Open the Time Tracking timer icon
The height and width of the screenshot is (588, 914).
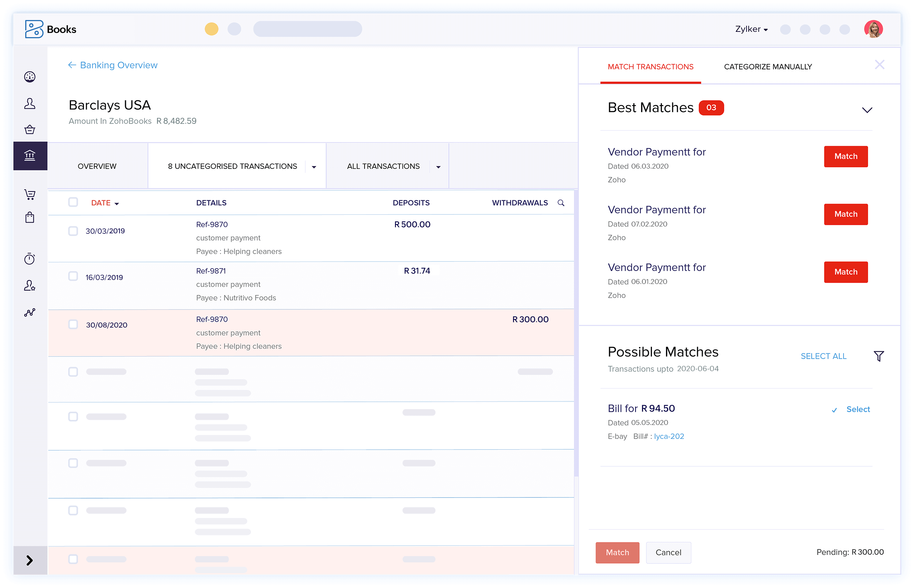tap(30, 259)
